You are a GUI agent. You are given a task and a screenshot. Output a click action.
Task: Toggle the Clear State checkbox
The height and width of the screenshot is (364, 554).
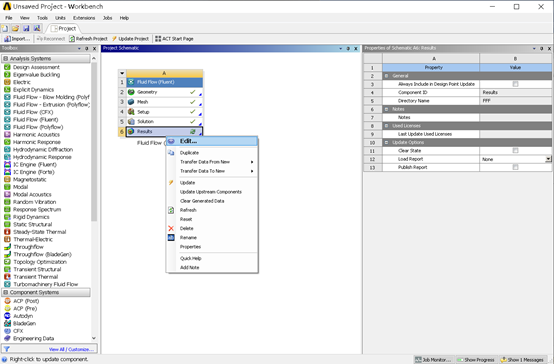[x=515, y=151]
